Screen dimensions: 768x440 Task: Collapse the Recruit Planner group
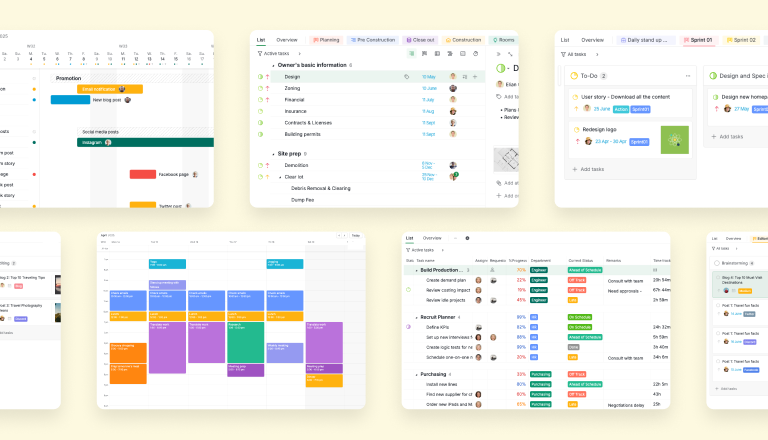coord(418,317)
